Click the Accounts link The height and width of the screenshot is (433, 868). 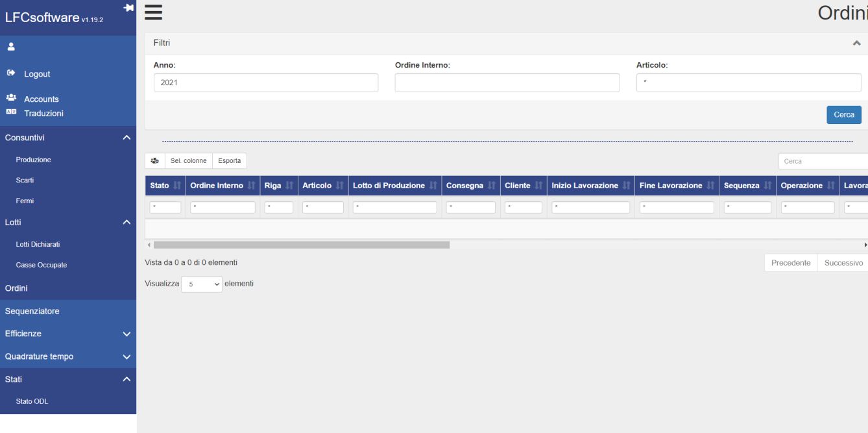[42, 99]
